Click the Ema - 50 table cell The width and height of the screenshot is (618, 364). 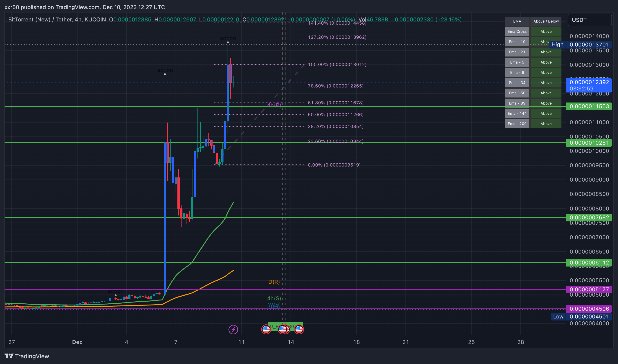click(517, 93)
